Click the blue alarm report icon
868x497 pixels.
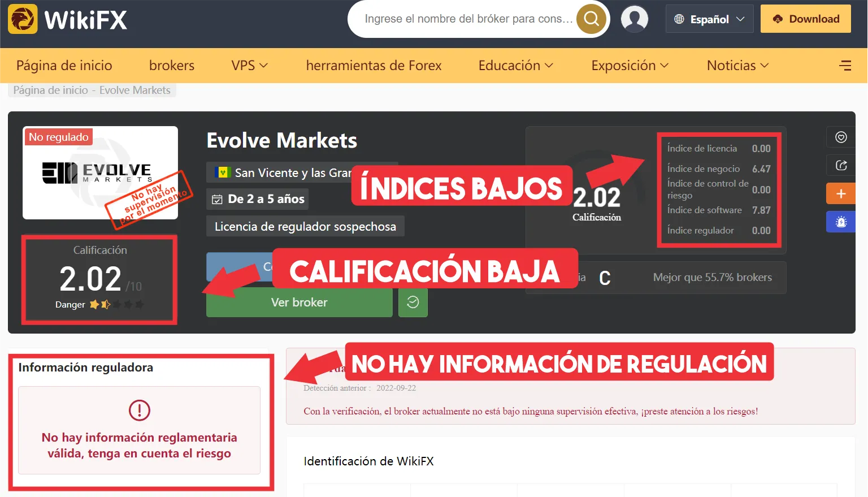[841, 222]
